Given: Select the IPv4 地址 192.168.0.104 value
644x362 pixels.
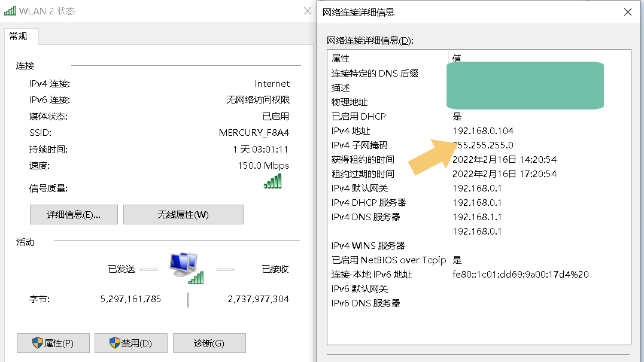Looking at the screenshot, I should [x=483, y=130].
